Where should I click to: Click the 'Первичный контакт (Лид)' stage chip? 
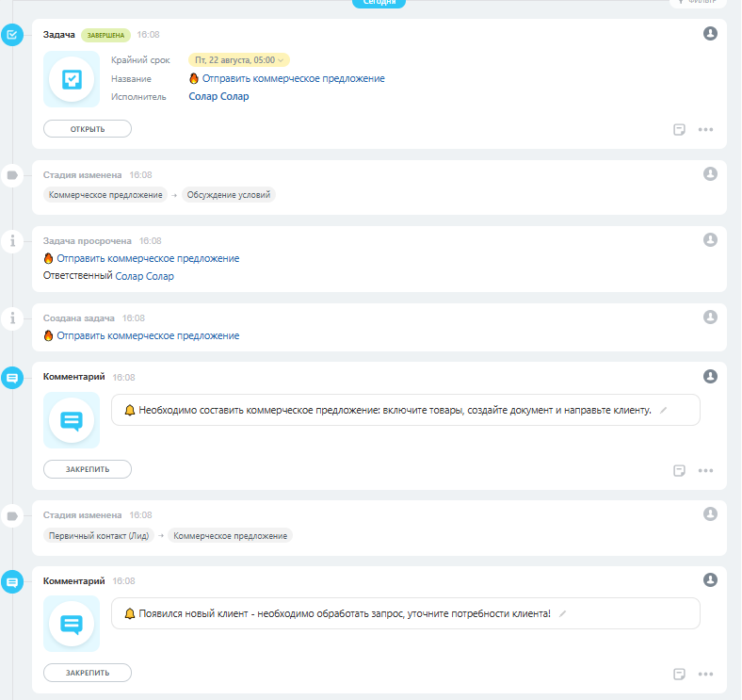pos(100,535)
